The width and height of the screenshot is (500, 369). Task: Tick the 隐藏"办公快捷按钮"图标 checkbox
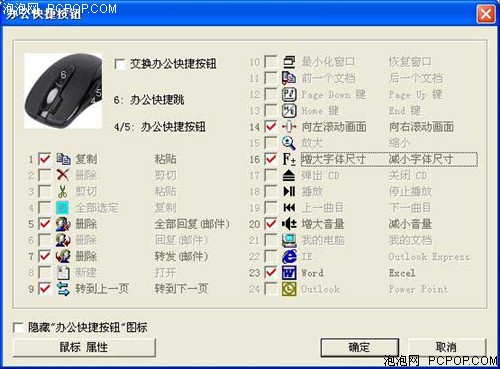pos(18,327)
